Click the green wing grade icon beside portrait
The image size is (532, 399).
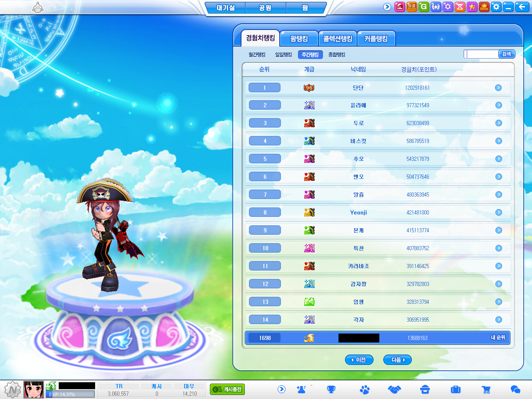pos(51,386)
